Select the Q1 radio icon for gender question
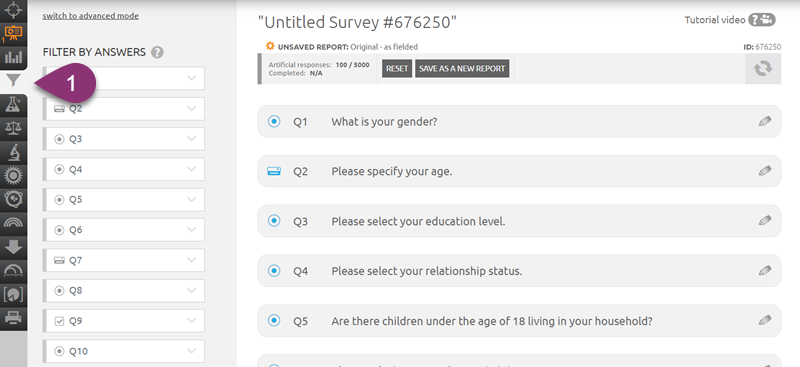 tap(274, 121)
